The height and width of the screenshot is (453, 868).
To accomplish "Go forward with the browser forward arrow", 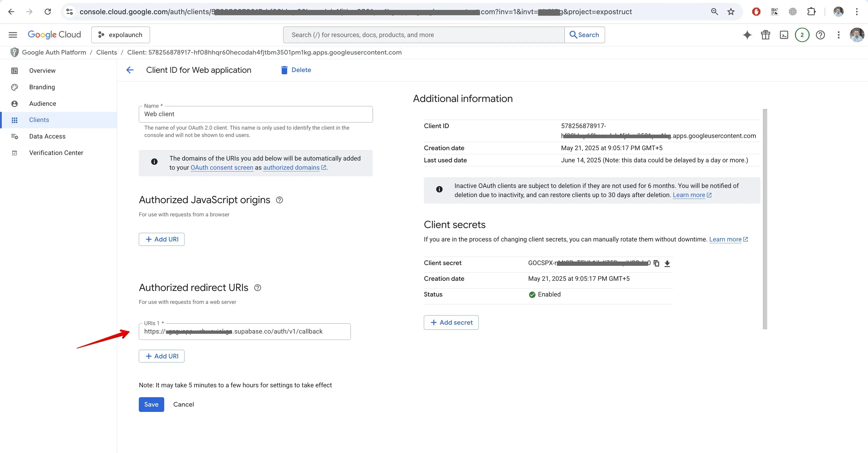I will point(29,12).
